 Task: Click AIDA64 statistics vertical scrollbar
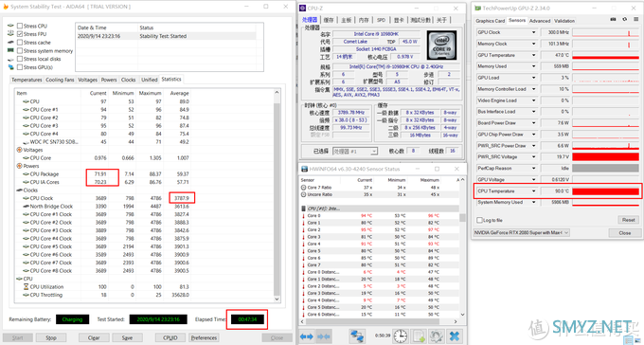(277, 196)
